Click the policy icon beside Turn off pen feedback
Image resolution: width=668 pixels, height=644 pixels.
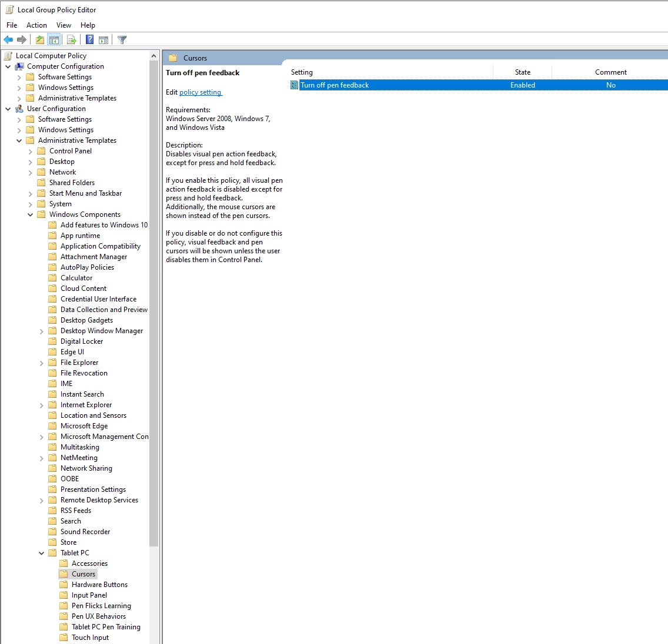pos(295,85)
